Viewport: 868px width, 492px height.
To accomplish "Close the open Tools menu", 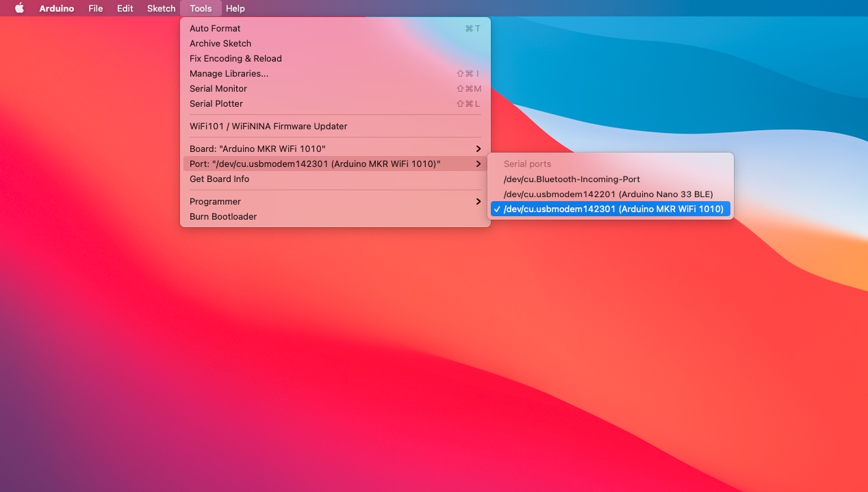I will [201, 8].
